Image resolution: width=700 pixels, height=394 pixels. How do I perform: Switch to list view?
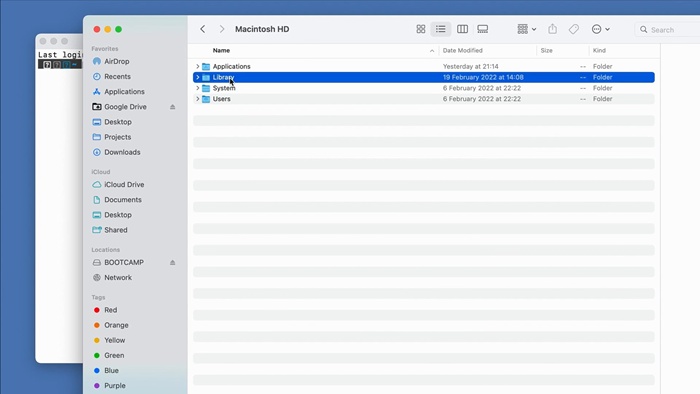(441, 29)
